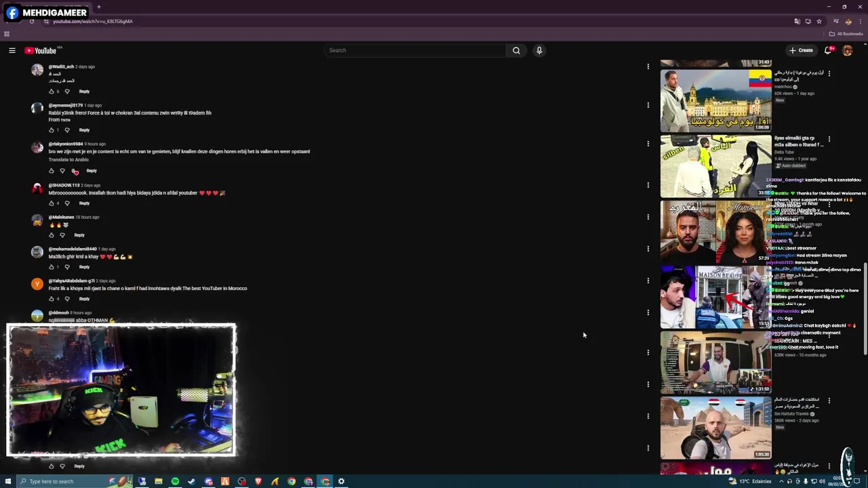Open options menu for @riskyonion9584 comment
Viewport: 868px width, 488px height.
(x=648, y=144)
